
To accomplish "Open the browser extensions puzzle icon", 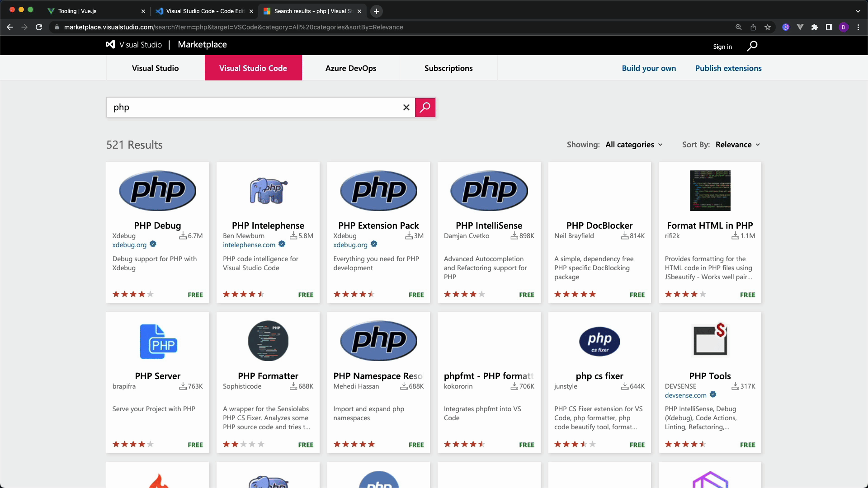I will click(815, 27).
